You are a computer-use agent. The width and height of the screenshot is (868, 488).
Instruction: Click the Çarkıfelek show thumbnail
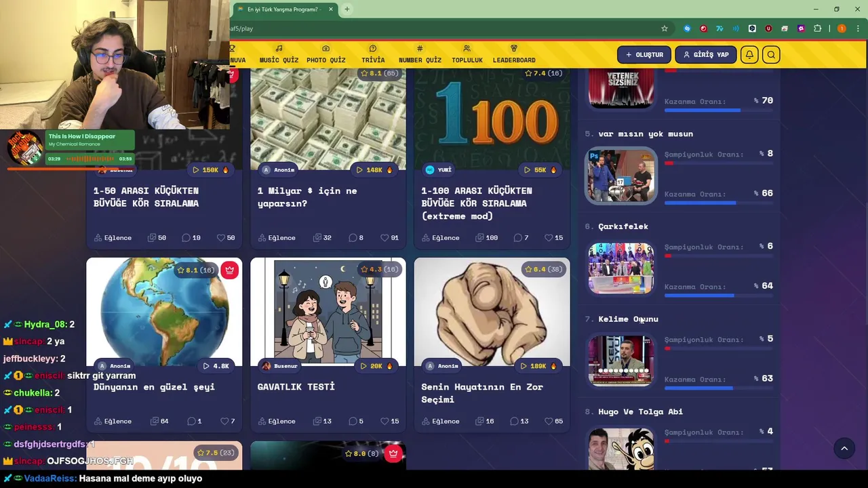pyautogui.click(x=621, y=268)
